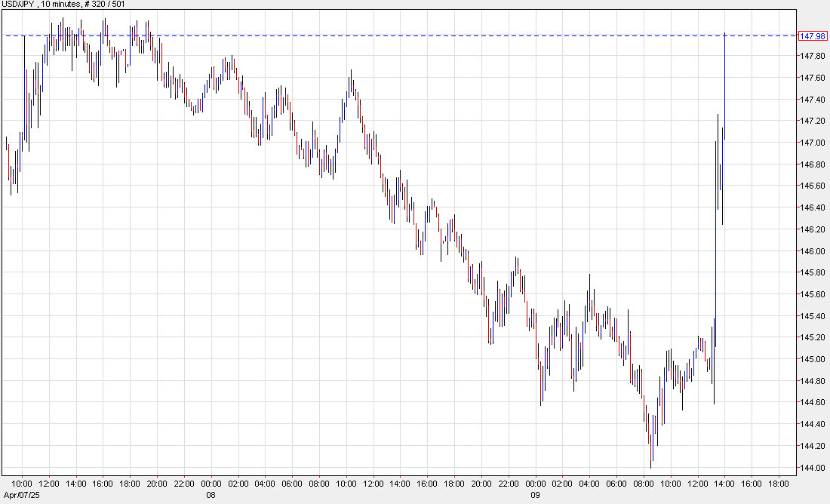Click the "08" date label on the time axis
Screen dimensions: 830x504
209,496
